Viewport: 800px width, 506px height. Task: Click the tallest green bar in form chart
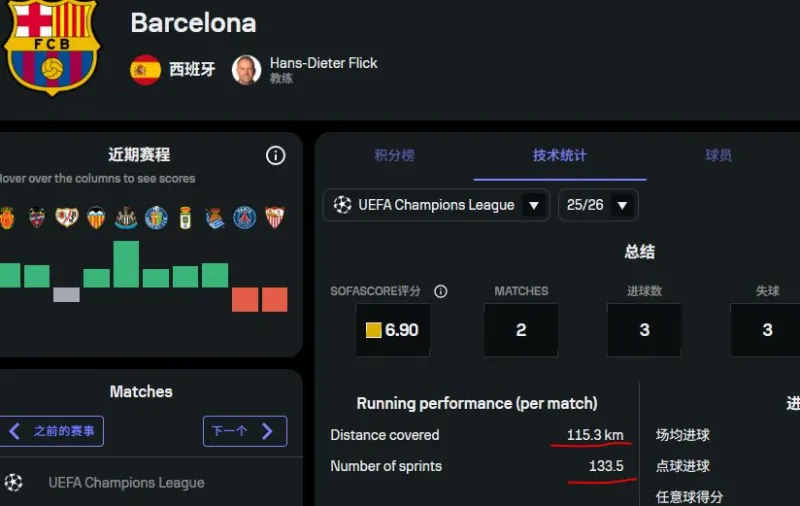pos(126,264)
